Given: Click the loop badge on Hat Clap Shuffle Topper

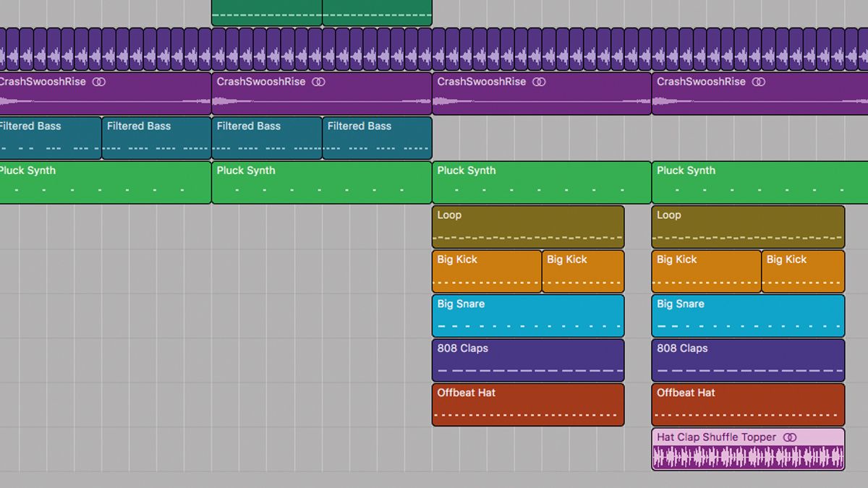Looking at the screenshot, I should 789,437.
